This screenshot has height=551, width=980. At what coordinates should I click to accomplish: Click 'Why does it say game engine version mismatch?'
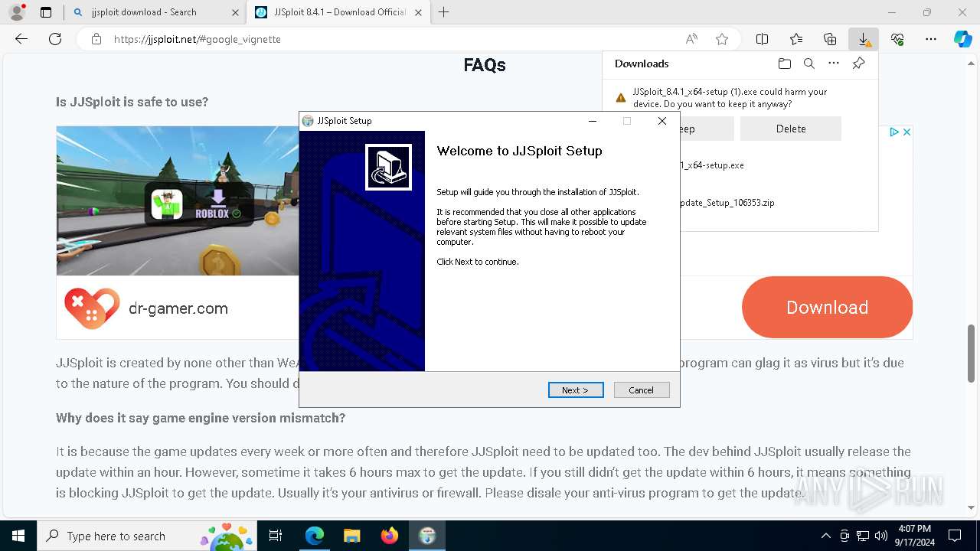201,418
